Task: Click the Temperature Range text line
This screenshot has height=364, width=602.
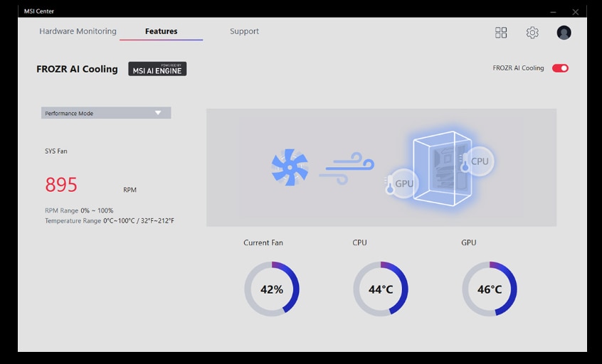Action: 110,221
